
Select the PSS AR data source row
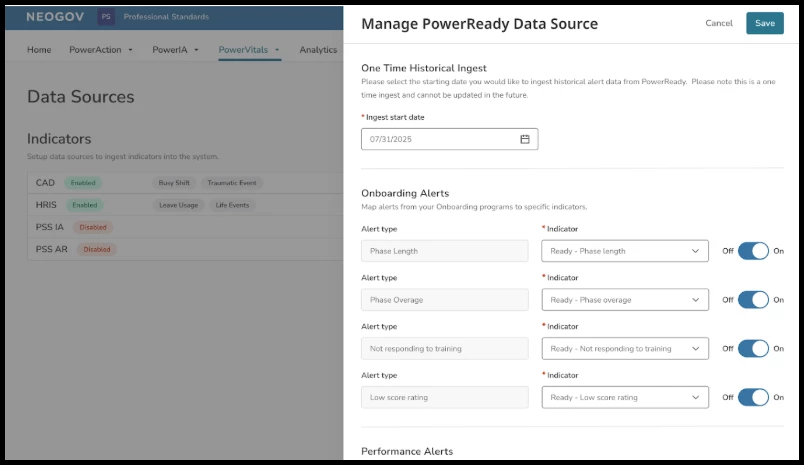coord(185,249)
